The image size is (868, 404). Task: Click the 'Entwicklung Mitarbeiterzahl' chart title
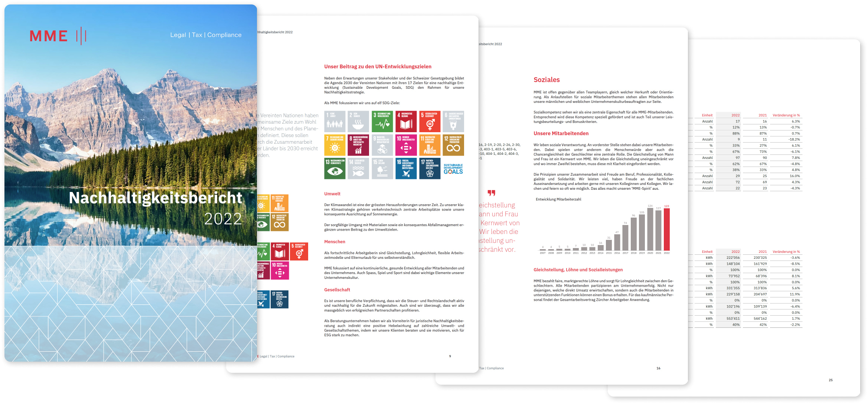[x=558, y=199]
